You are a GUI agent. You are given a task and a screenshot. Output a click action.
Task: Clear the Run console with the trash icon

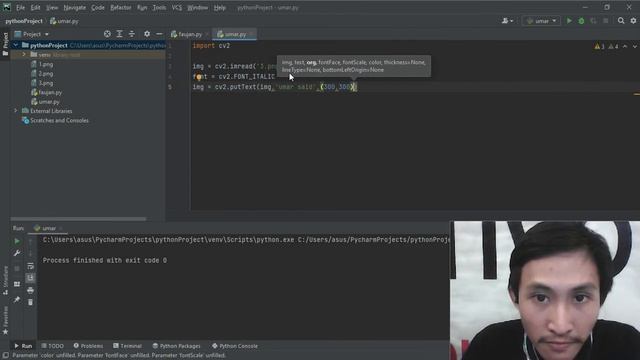(30, 302)
